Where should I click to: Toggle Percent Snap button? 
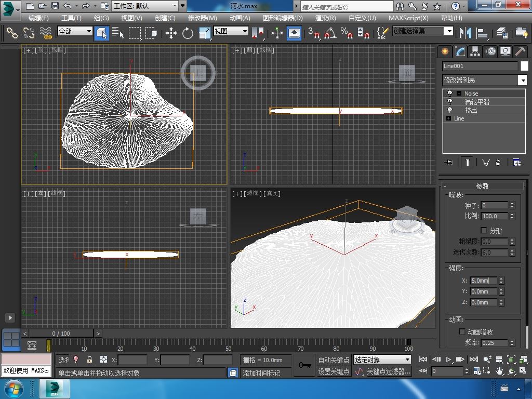click(x=347, y=33)
